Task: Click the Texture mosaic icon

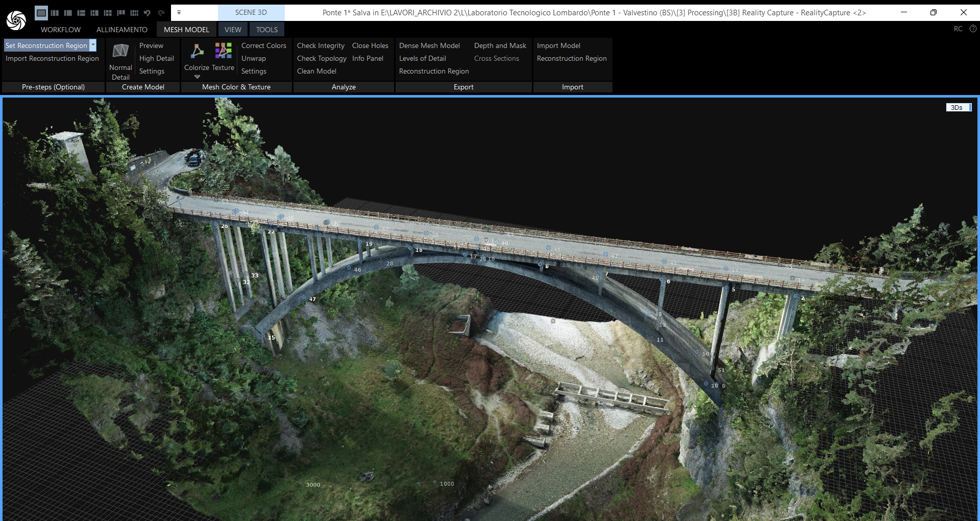Action: [223, 51]
